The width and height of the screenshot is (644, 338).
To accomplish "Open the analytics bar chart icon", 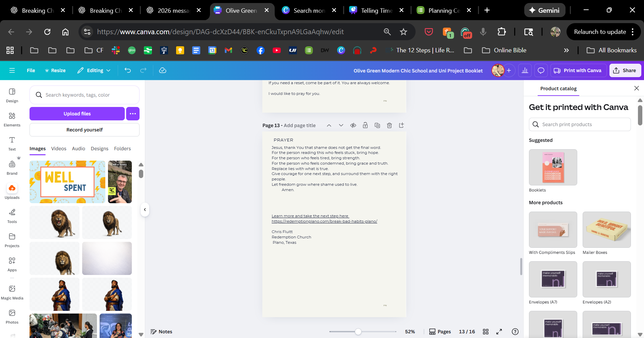I will click(x=525, y=70).
